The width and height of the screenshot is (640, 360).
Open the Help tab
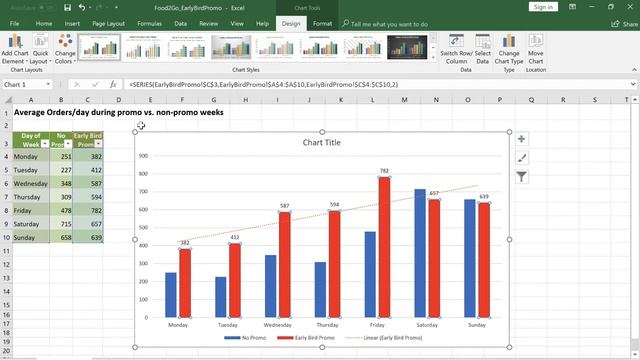[x=262, y=24]
